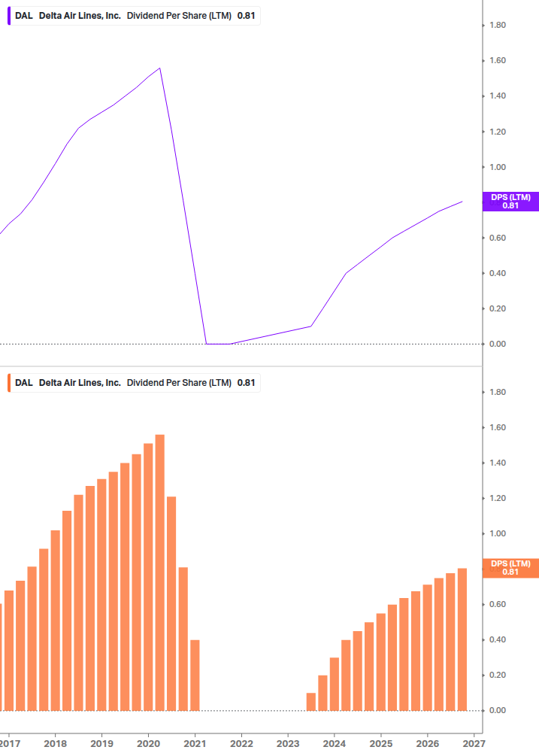Click the 2027 label on the time axis
The height and width of the screenshot is (756, 539).
click(x=474, y=744)
